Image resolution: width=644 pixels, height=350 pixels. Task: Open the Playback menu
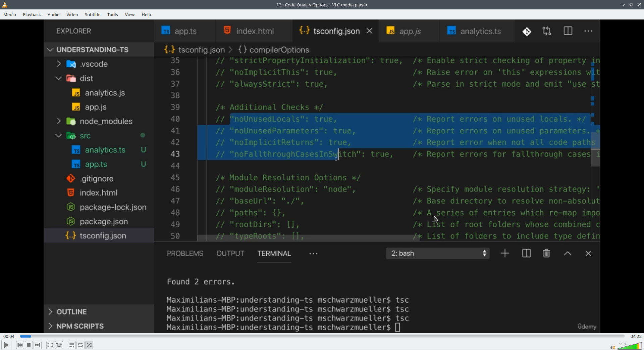point(32,15)
